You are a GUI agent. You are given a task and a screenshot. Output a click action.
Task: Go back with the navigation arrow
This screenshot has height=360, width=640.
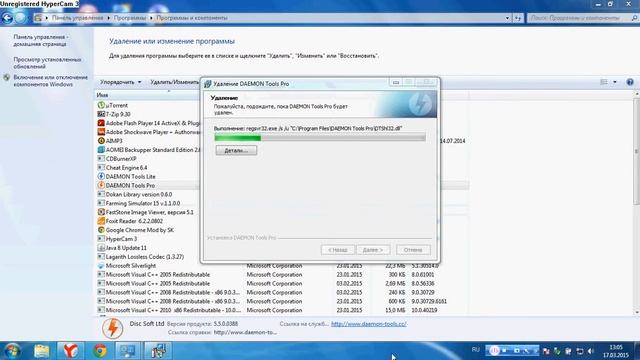[7, 18]
